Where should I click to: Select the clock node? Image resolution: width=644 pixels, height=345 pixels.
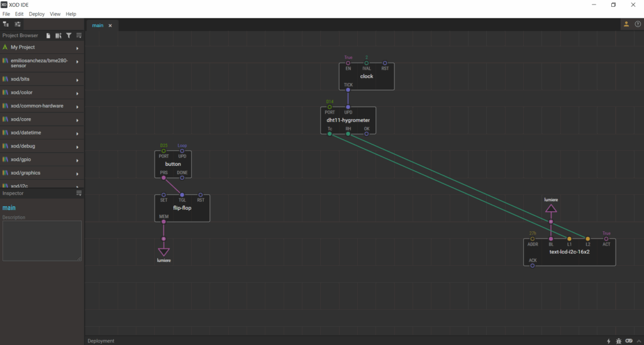click(367, 76)
